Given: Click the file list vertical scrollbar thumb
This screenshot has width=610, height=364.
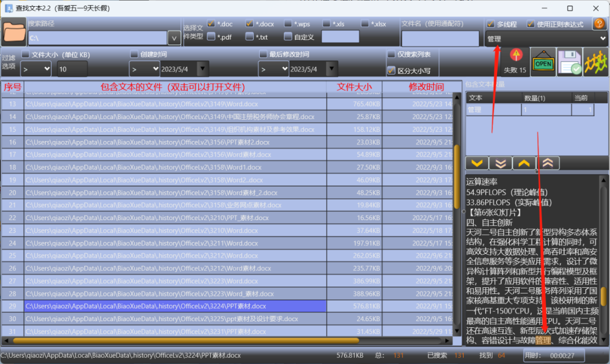Looking at the screenshot, I should pyautogui.click(x=457, y=176).
